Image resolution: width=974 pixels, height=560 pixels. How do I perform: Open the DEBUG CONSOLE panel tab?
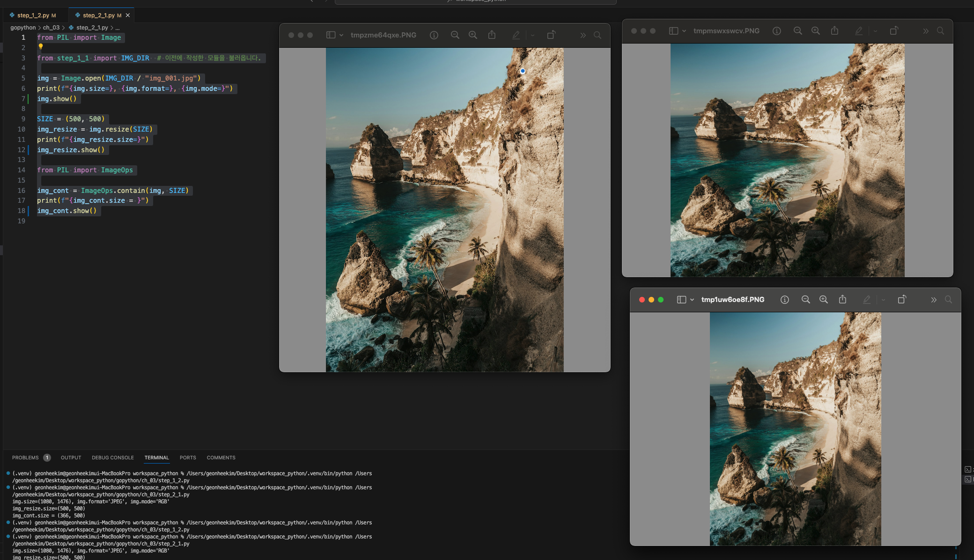(112, 457)
